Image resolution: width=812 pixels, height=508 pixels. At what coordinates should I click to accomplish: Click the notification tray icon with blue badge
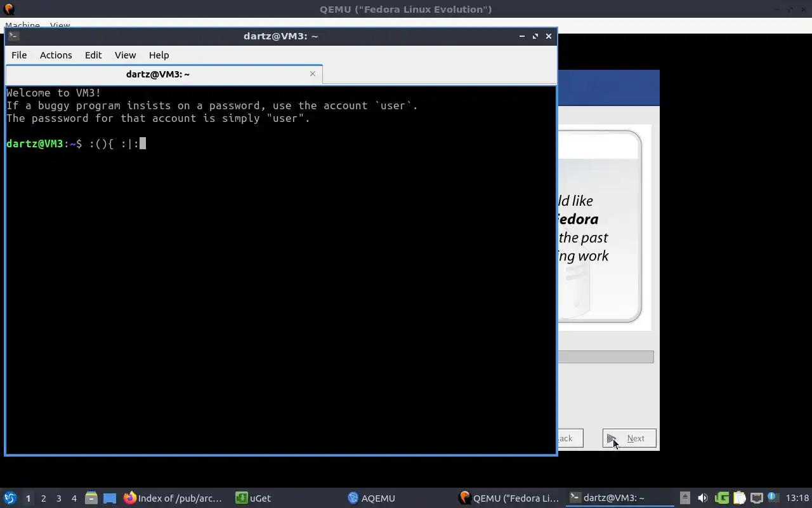click(x=773, y=498)
